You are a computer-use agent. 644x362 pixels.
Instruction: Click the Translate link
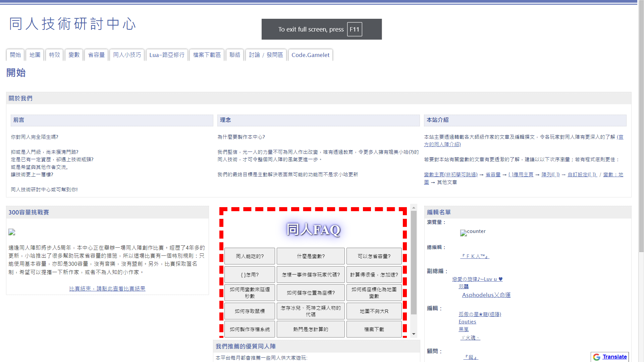pyautogui.click(x=614, y=357)
